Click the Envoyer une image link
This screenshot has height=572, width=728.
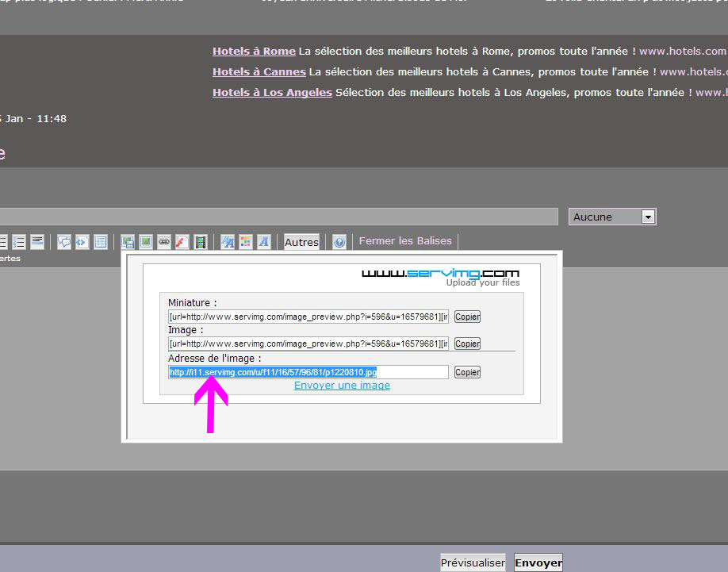[x=342, y=386]
